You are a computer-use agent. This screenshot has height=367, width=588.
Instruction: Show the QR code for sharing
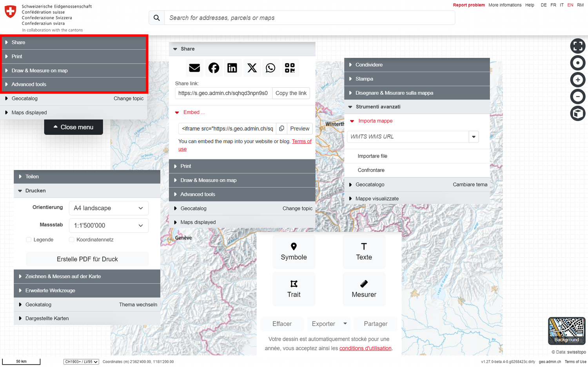click(290, 68)
